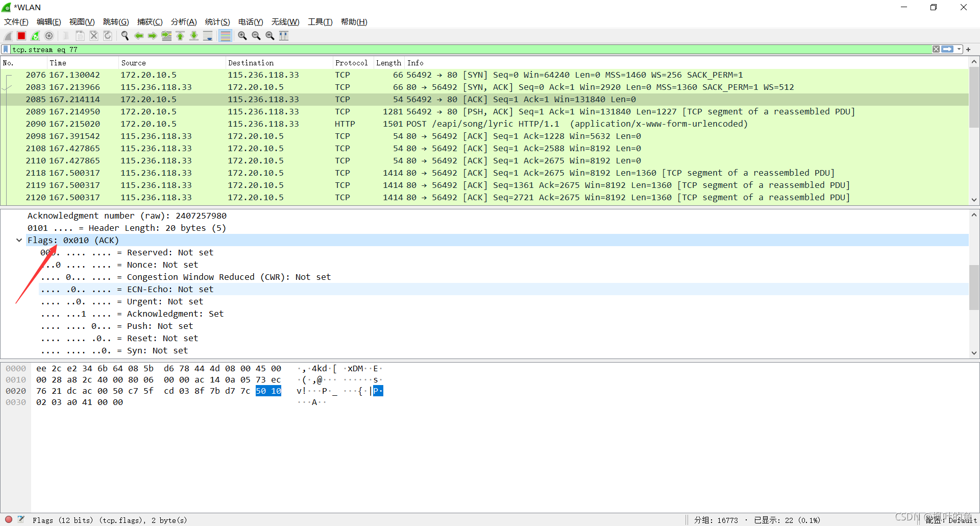Image resolution: width=980 pixels, height=526 pixels.
Task: Restart the current capture
Action: 35,36
